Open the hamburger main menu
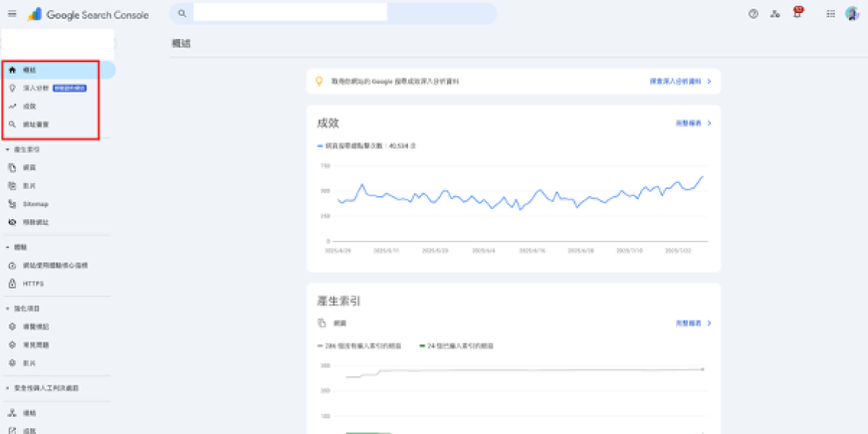This screenshot has width=868, height=434. [12, 14]
